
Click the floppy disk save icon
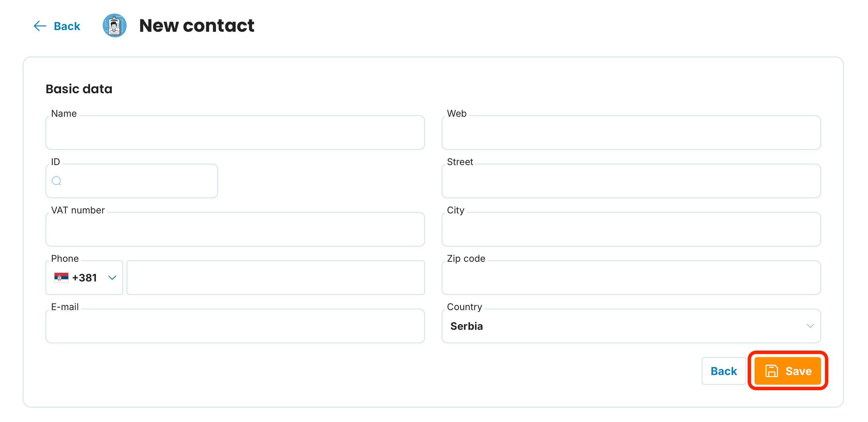[x=772, y=371]
